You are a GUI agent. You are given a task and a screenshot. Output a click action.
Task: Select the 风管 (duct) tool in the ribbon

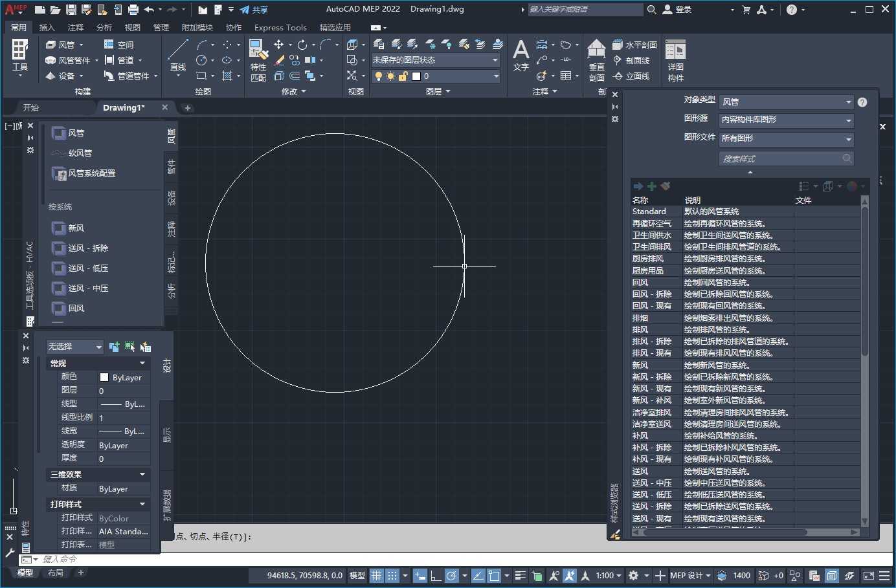pyautogui.click(x=61, y=44)
